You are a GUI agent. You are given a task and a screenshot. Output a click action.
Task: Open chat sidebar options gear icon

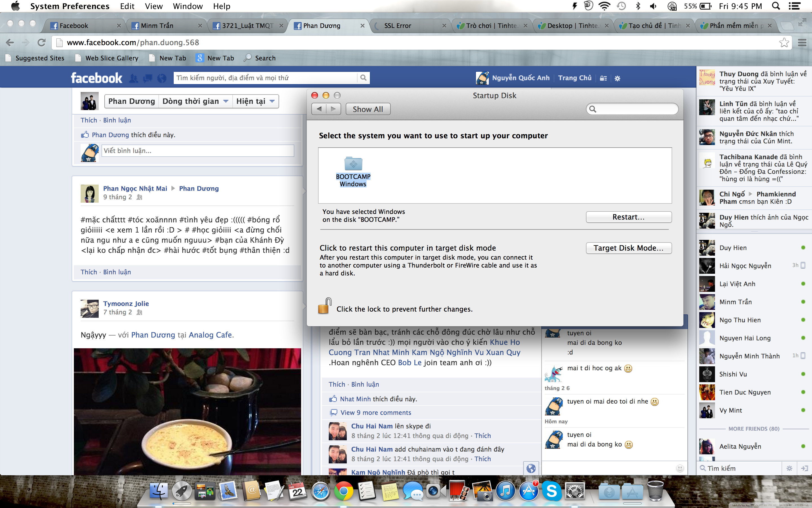(x=789, y=468)
